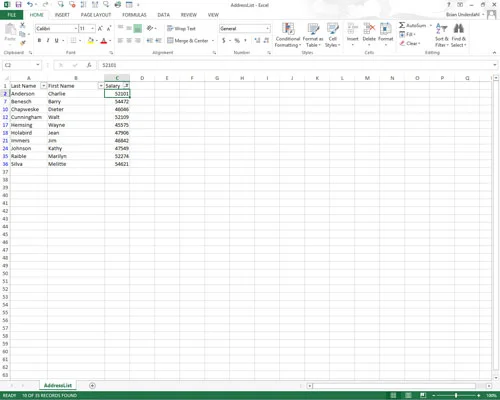500x400 pixels.
Task: Switch to the FORMULAS ribbon tab
Action: (134, 15)
